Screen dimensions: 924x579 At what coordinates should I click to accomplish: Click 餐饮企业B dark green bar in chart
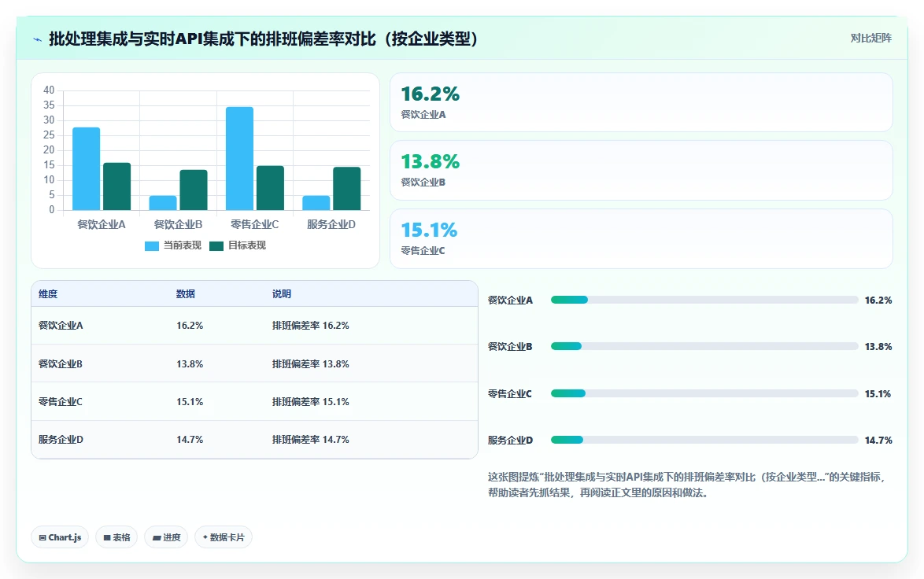pyautogui.click(x=194, y=190)
